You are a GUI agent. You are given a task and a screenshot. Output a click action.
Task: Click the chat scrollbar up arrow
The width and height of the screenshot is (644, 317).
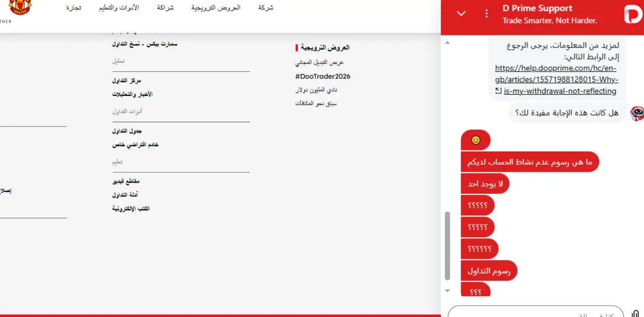coord(447,42)
